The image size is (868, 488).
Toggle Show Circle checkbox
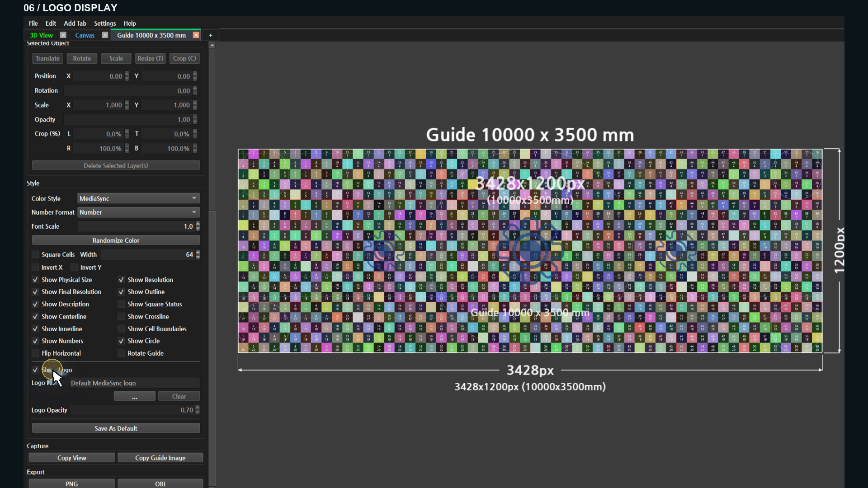point(121,341)
